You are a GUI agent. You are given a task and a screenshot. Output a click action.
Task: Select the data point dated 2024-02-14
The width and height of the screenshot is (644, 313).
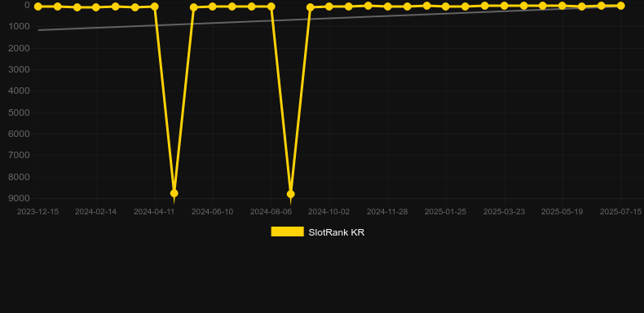[x=96, y=7]
